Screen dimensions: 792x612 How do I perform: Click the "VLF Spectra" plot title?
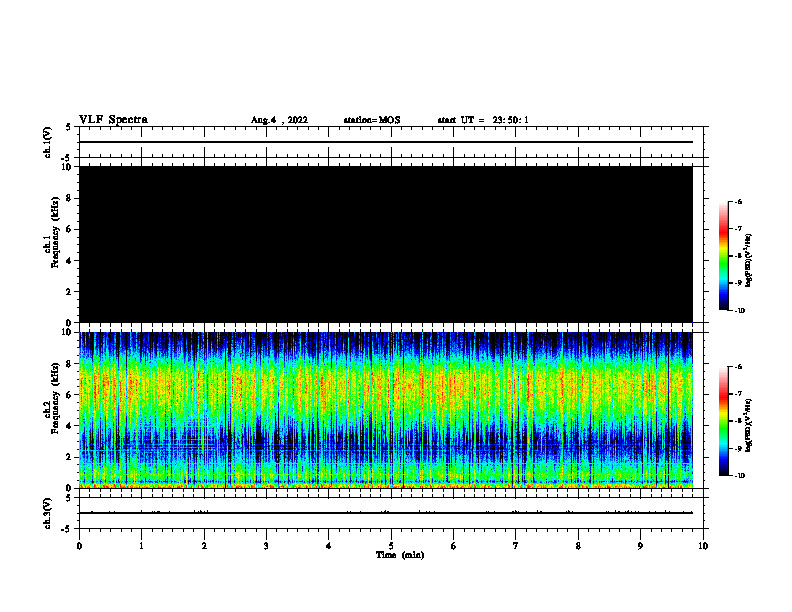pos(113,120)
